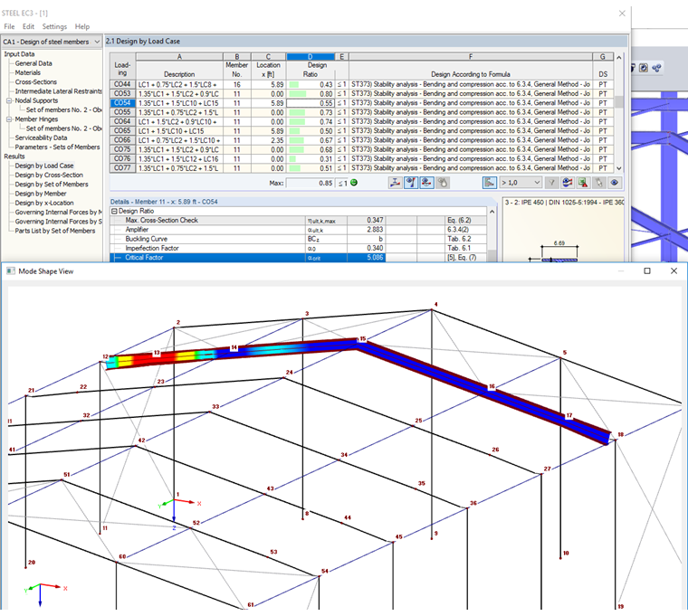
Task: Click node 12 label at beam end
Action: [105, 356]
